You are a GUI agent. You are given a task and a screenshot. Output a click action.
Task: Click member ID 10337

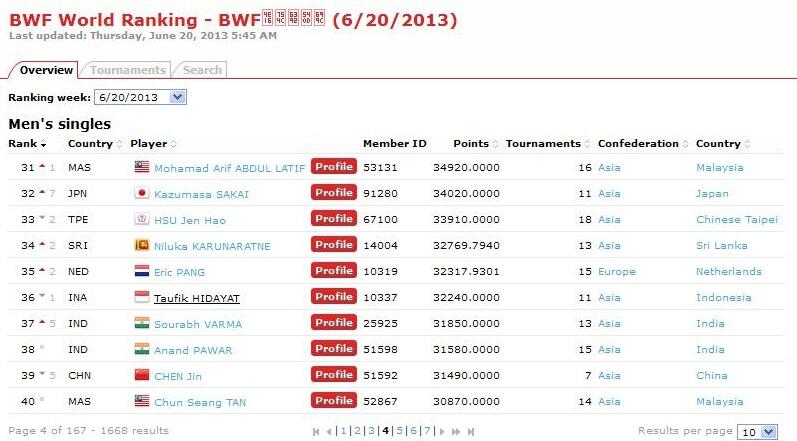[380, 297]
